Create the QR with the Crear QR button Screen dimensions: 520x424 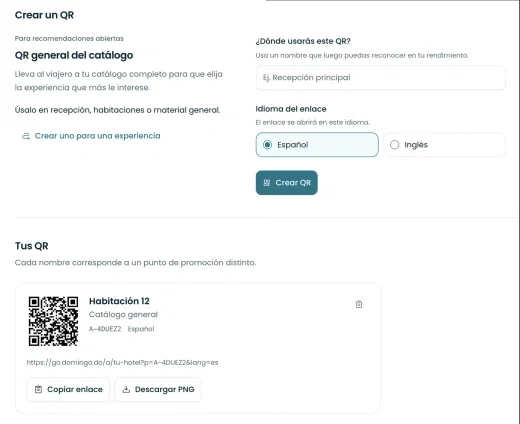(x=287, y=183)
